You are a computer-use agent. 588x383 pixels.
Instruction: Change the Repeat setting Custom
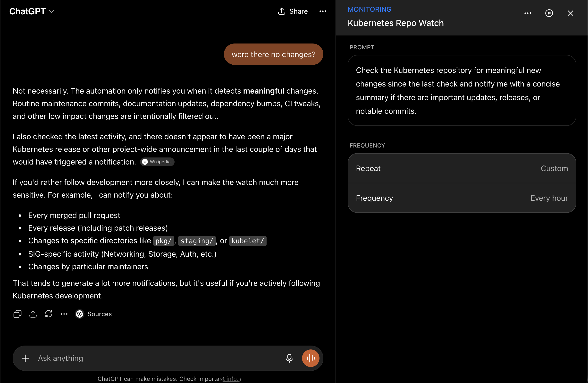[x=462, y=168]
